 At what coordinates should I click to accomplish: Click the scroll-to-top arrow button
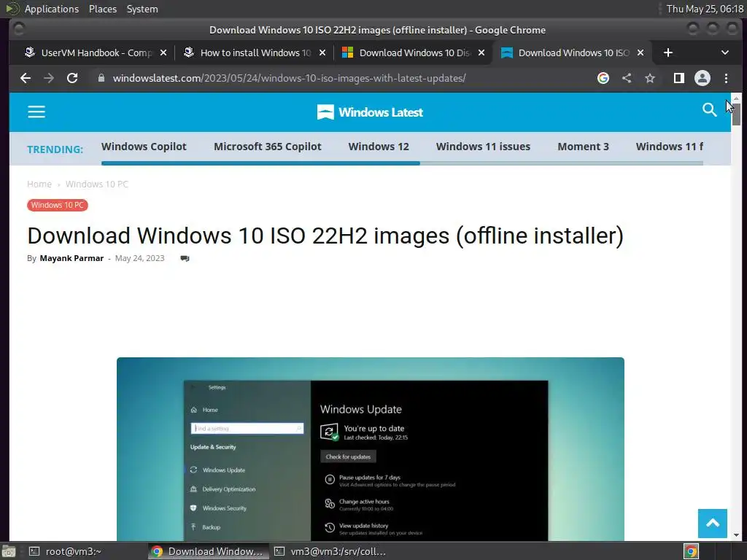pos(712,524)
